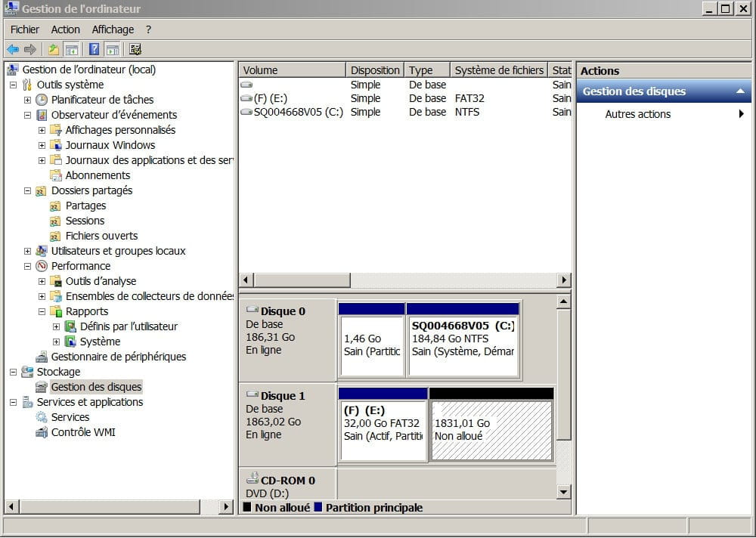Sort by the Disposition column header
This screenshot has height=538, width=756.
[x=375, y=70]
